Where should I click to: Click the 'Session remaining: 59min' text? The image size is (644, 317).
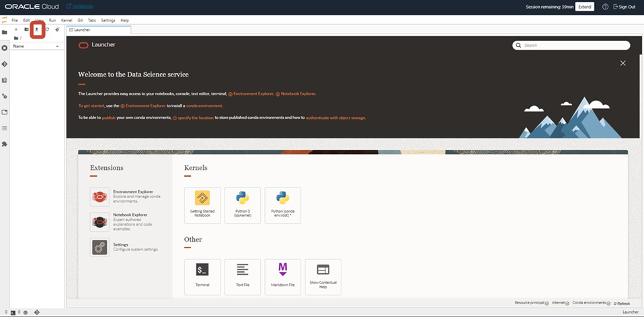pos(549,7)
